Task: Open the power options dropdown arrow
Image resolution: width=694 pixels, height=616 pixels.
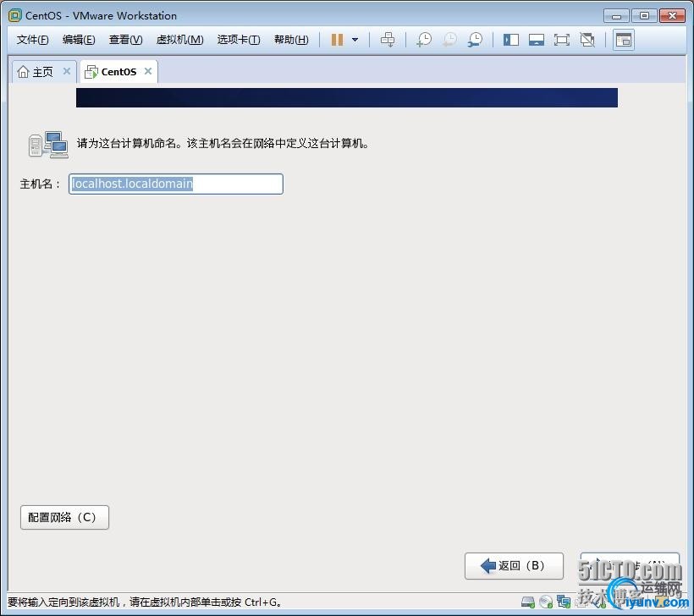Action: [x=355, y=40]
